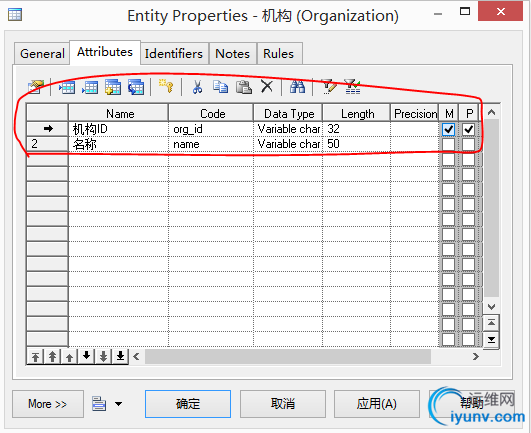Move row to bottom arrow button
The height and width of the screenshot is (433, 531).
[120, 356]
